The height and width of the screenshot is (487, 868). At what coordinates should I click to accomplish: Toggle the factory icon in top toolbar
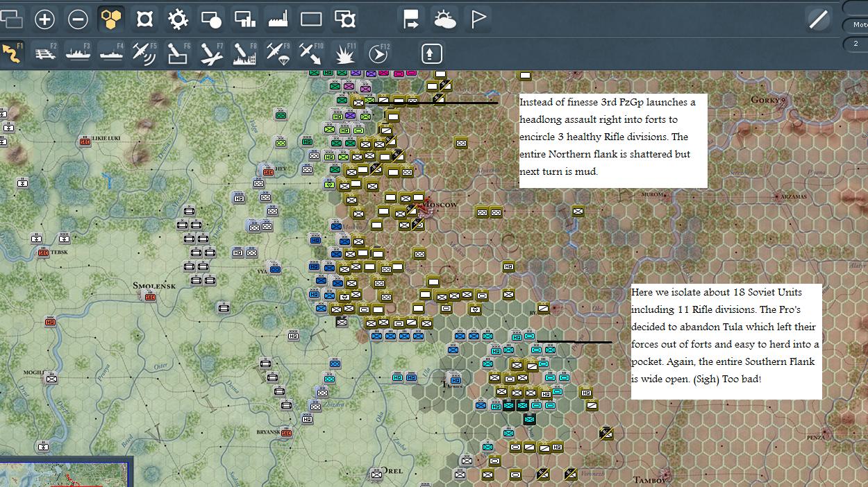click(x=278, y=19)
